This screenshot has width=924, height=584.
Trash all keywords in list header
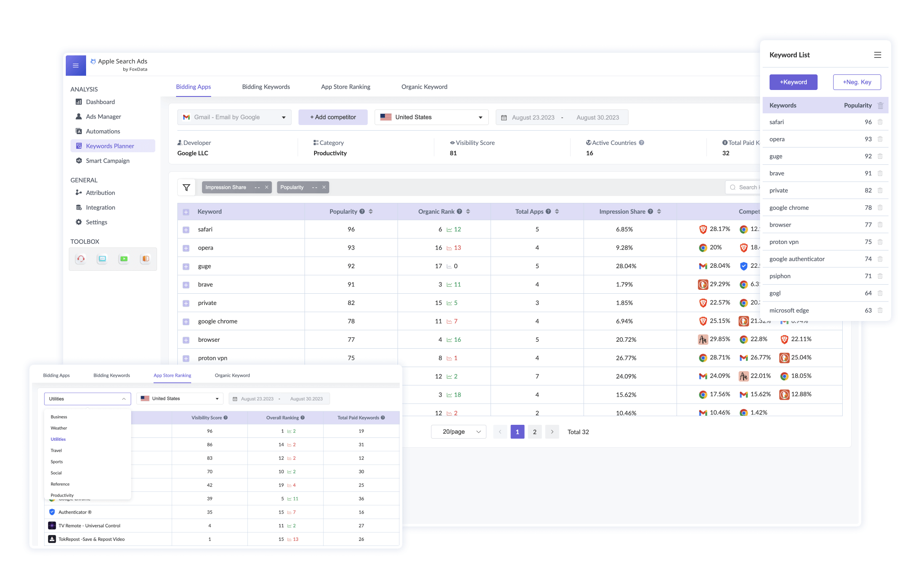pyautogui.click(x=880, y=106)
